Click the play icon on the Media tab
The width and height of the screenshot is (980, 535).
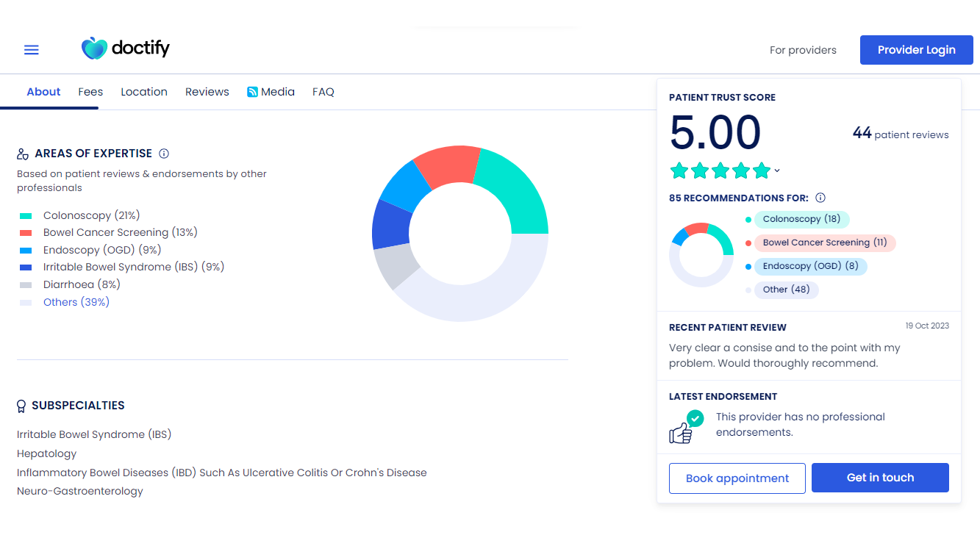tap(251, 91)
